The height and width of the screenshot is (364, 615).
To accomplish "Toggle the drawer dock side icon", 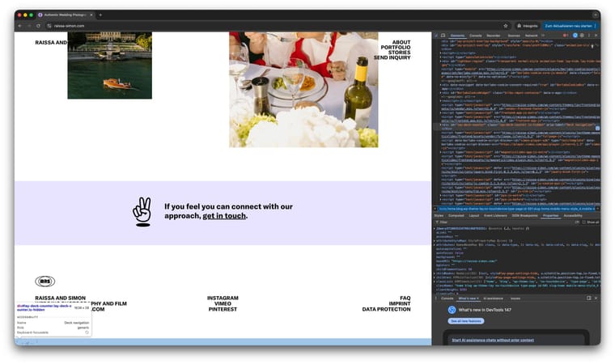I will 589,298.
